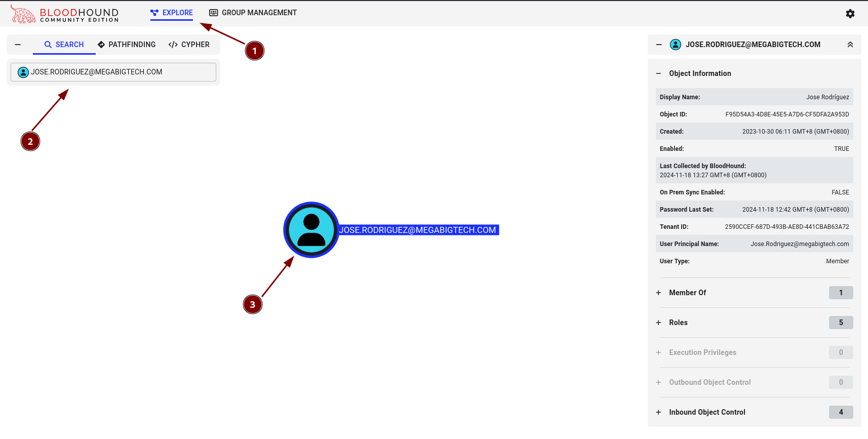This screenshot has height=439, width=868.
Task: Minimize the search panel with minus icon
Action: [18, 45]
